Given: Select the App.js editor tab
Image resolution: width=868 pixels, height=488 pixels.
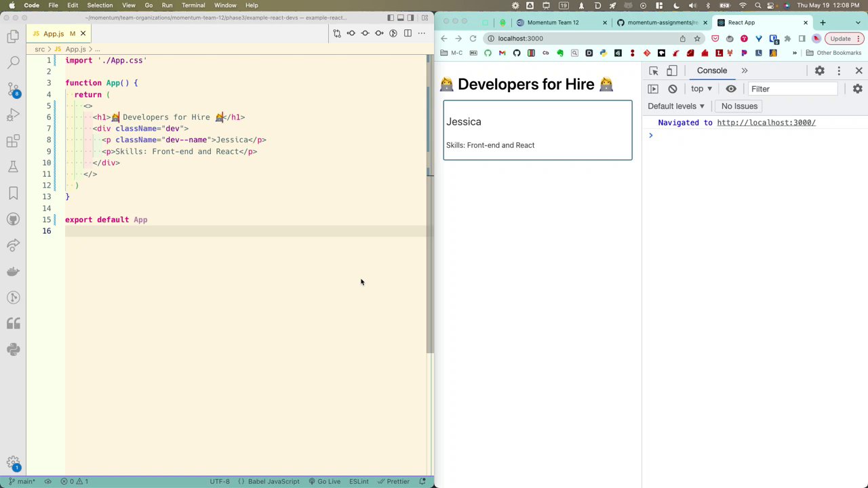Looking at the screenshot, I should tap(58, 33).
